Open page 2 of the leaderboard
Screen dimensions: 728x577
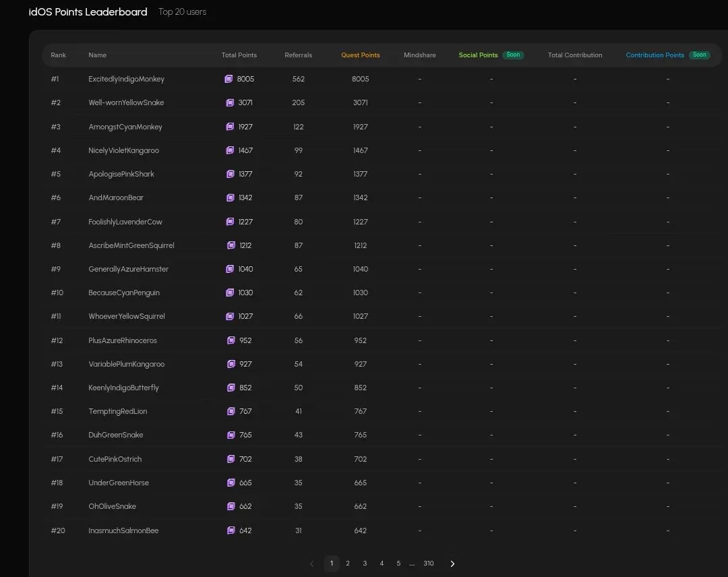coord(348,564)
